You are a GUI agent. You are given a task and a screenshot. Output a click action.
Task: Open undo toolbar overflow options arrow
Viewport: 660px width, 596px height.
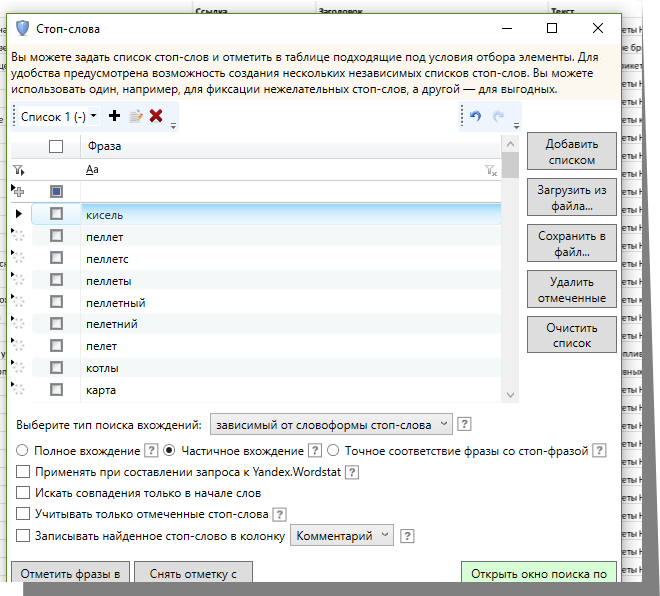coord(516,125)
